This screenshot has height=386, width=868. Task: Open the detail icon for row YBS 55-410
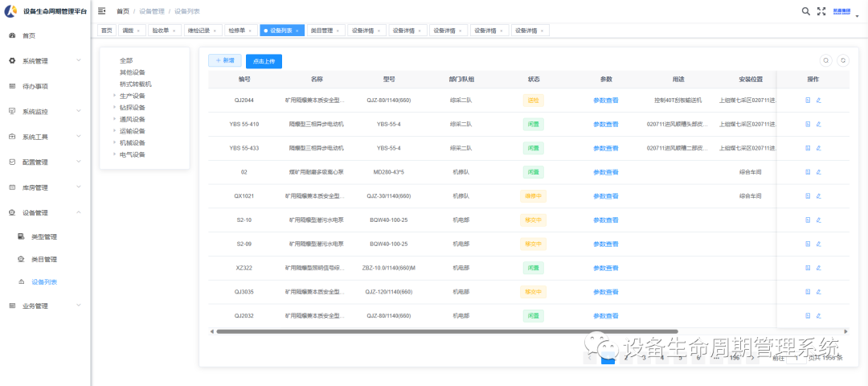click(x=808, y=124)
